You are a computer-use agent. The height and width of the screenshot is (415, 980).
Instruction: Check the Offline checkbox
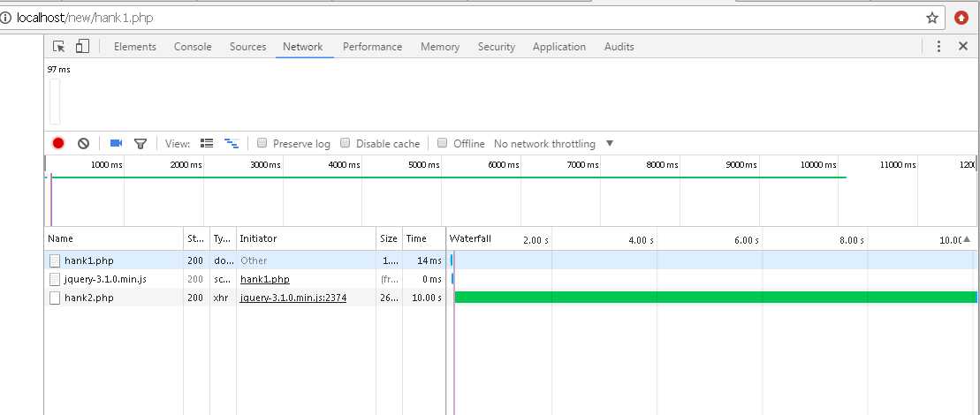click(x=443, y=143)
